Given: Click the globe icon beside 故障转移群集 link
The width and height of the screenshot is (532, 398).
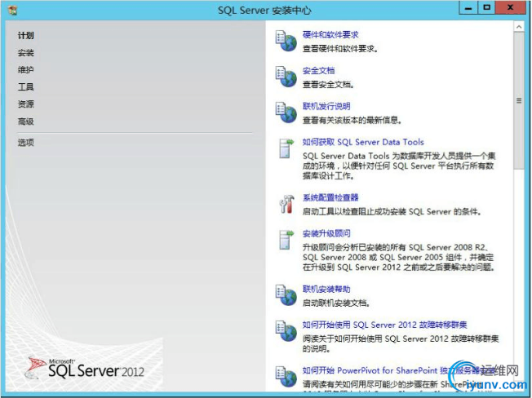Looking at the screenshot, I should click(x=286, y=331).
